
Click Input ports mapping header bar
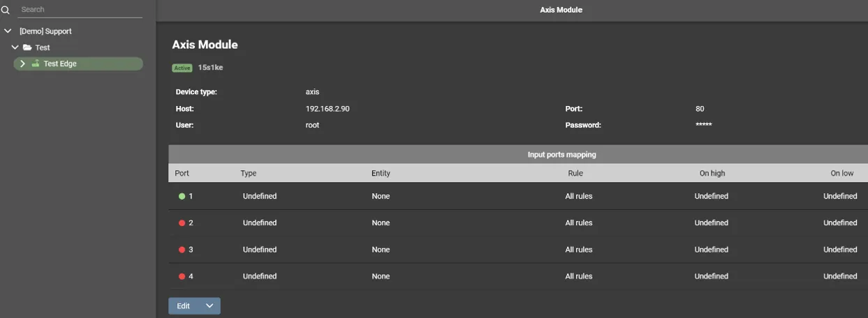click(x=518, y=154)
